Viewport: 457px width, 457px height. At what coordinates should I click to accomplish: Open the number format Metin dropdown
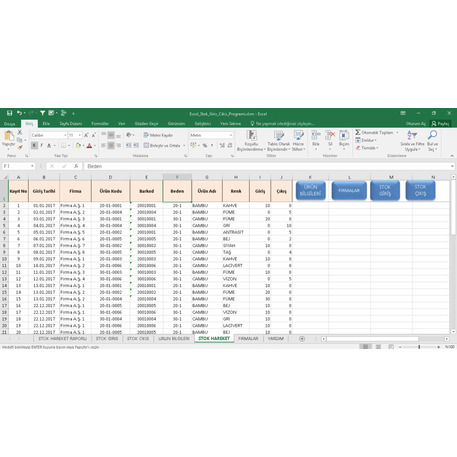231,135
